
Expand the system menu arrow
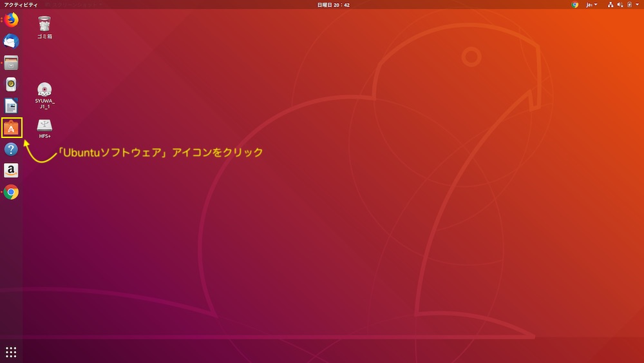tap(638, 5)
